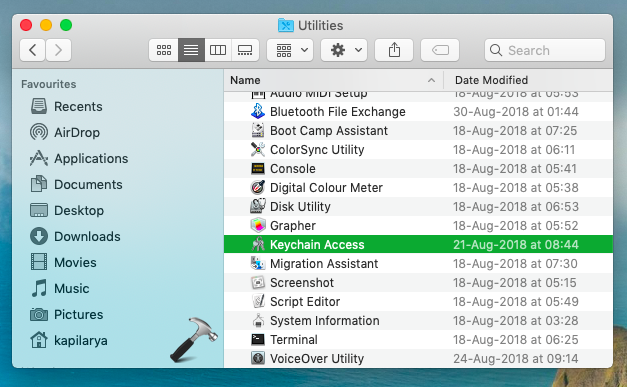627x387 pixels.
Task: Select the VoiceOver Utility name
Action: [x=317, y=358]
